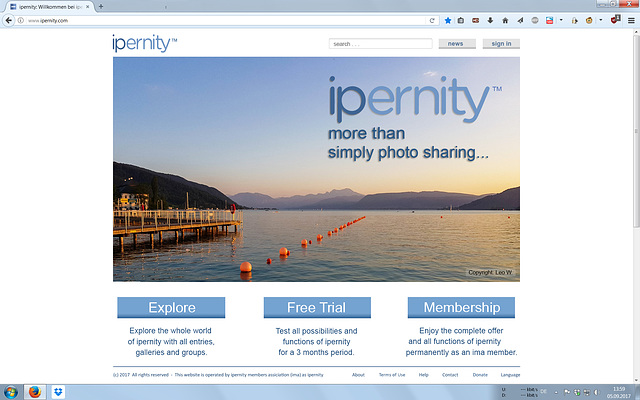Click the Firefox icon in the taskbar
Screen dimensions: 640x400
tap(35, 392)
